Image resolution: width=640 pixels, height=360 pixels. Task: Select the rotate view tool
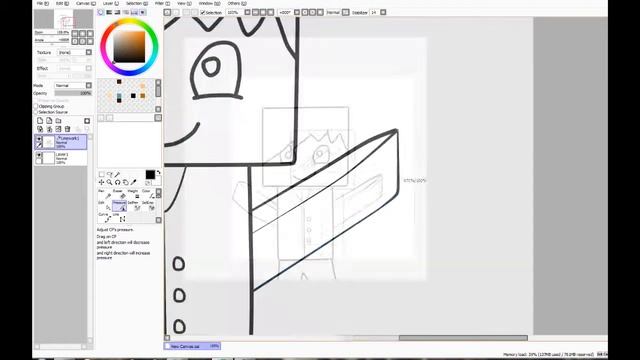click(118, 182)
